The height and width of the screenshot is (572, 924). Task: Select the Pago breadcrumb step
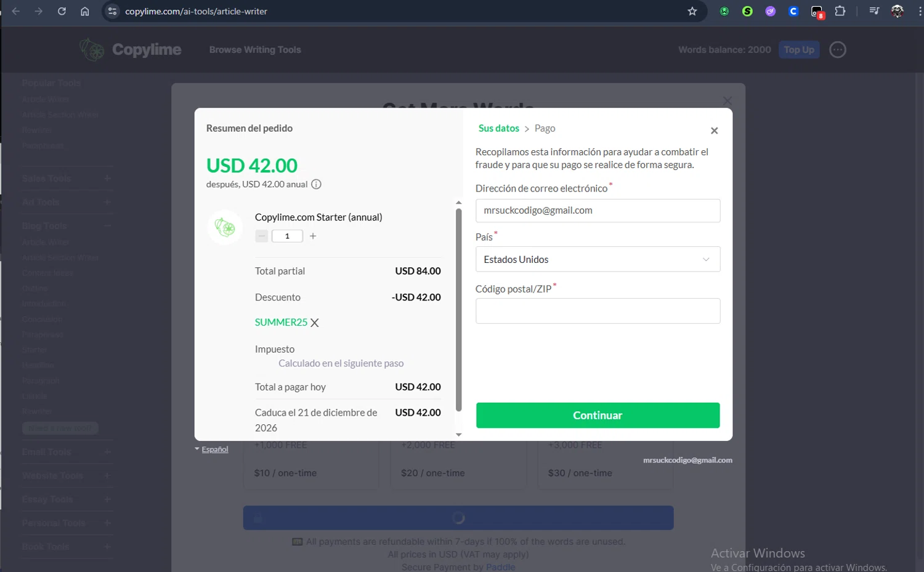pos(545,128)
